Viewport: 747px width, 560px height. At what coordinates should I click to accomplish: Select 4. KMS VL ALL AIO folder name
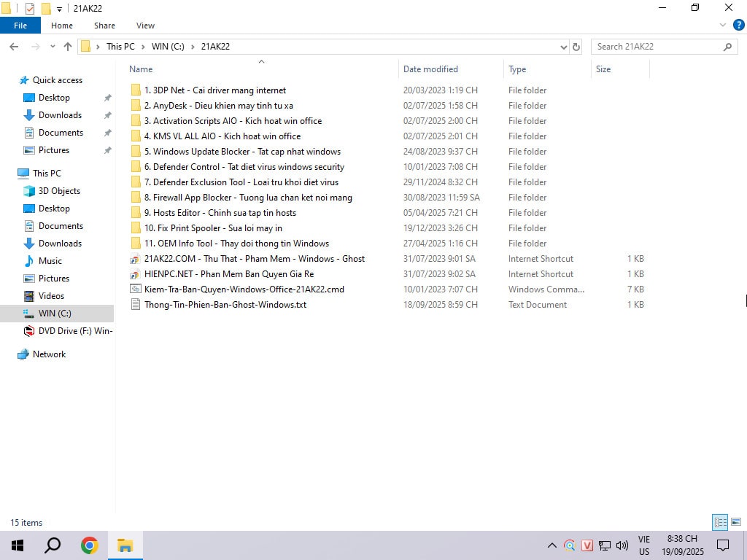[222, 136]
